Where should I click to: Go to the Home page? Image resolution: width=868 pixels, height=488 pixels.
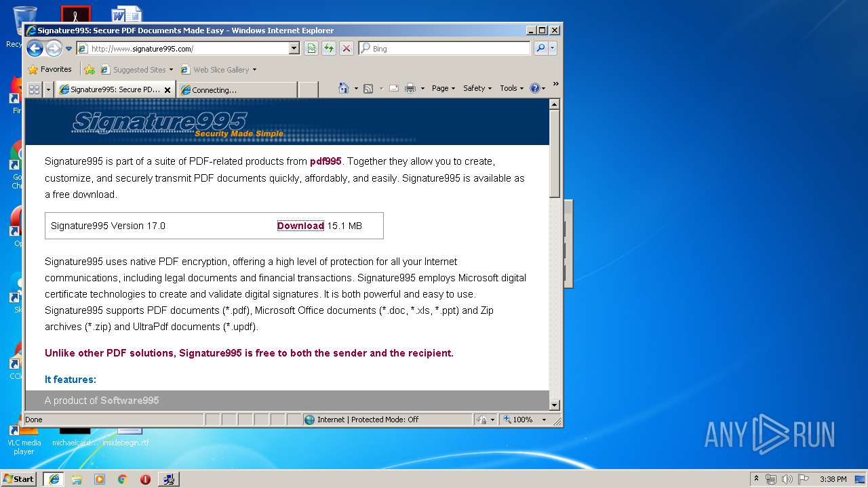click(344, 88)
